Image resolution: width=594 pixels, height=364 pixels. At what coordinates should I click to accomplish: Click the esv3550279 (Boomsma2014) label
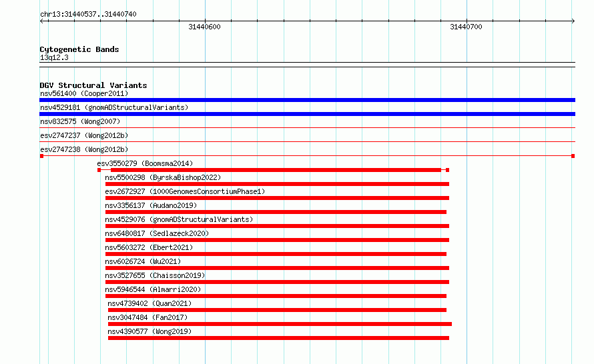click(145, 163)
